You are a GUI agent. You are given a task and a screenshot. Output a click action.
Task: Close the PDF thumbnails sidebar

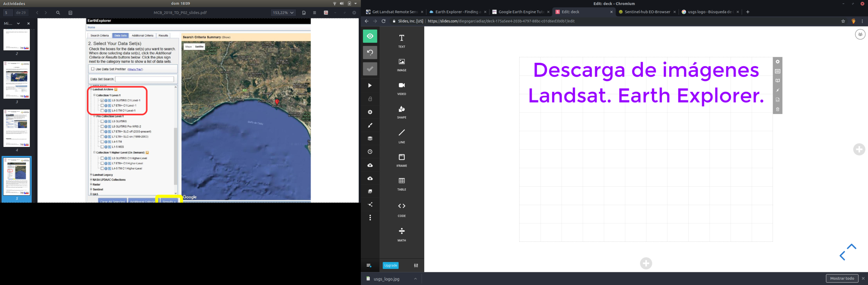[x=28, y=24]
